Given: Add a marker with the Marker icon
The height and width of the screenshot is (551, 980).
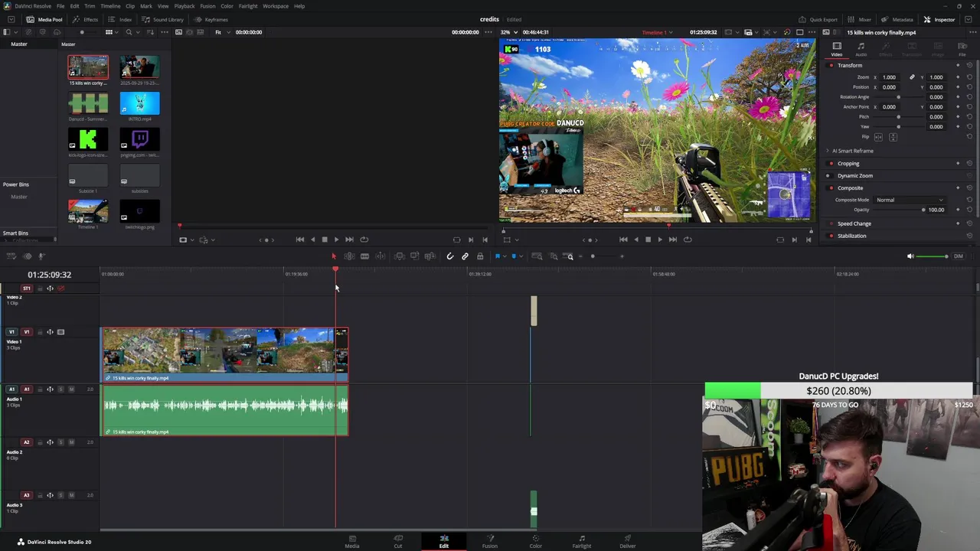Looking at the screenshot, I should point(514,256).
